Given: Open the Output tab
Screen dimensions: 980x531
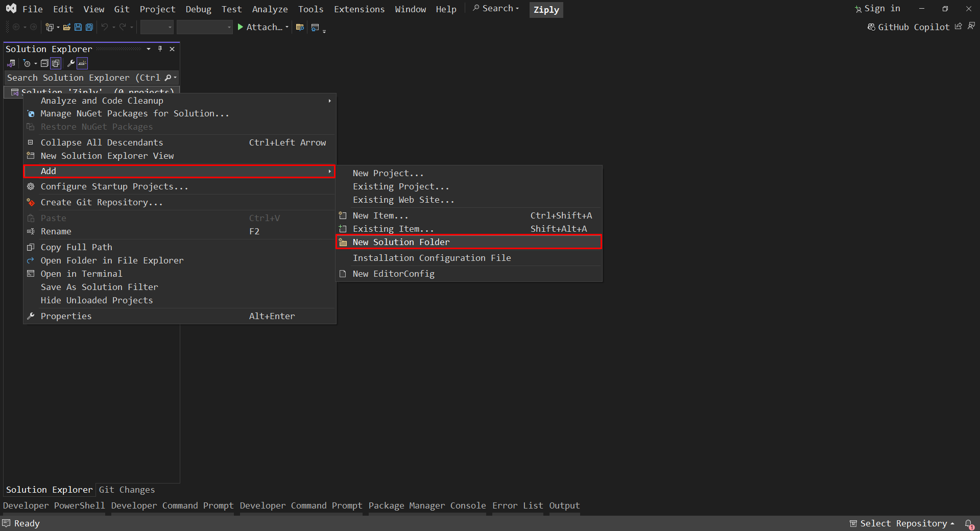Looking at the screenshot, I should pos(564,505).
